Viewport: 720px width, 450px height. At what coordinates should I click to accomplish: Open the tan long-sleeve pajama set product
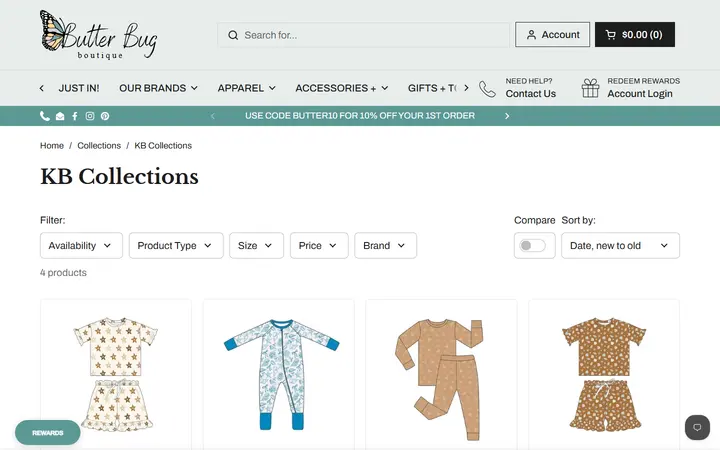(x=441, y=374)
